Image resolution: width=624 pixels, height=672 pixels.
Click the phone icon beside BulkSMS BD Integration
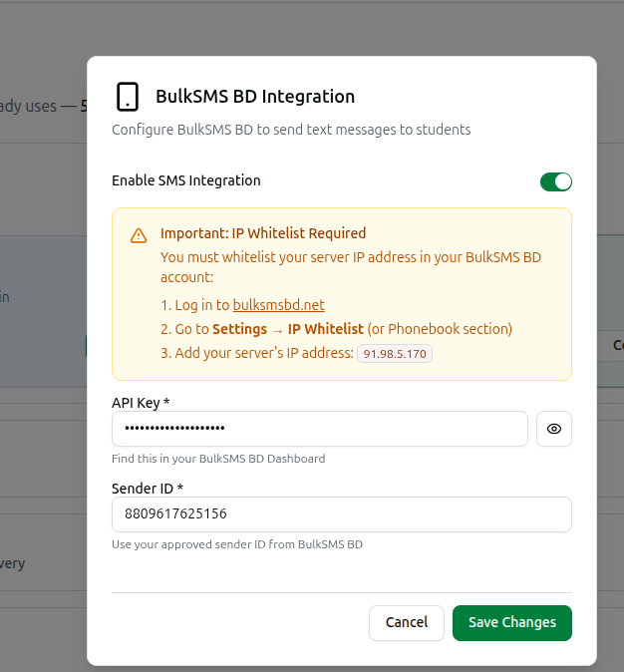[128, 97]
